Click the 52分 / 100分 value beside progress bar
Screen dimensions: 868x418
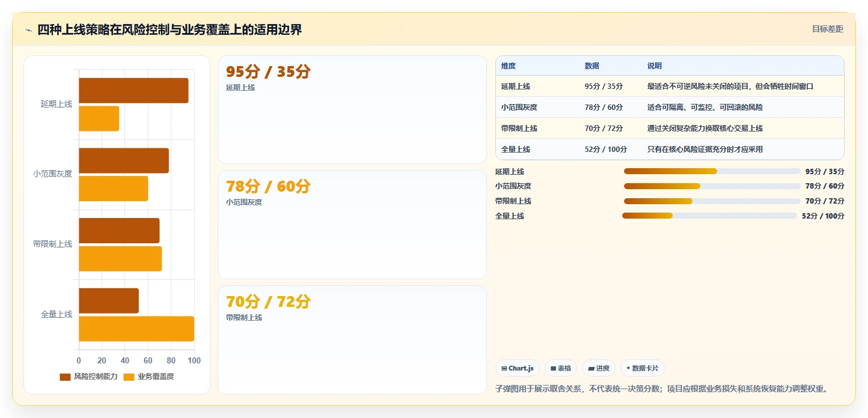pos(823,216)
